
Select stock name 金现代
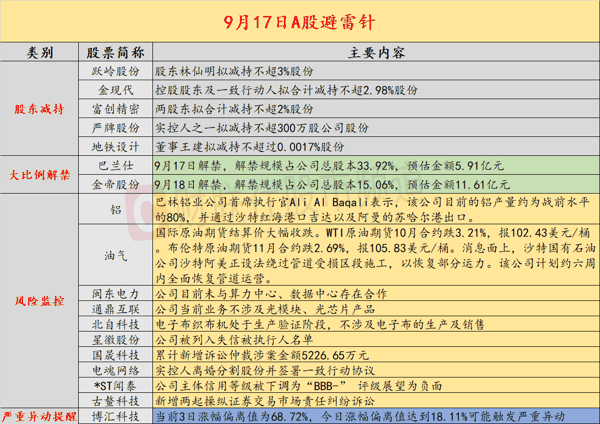pyautogui.click(x=115, y=90)
